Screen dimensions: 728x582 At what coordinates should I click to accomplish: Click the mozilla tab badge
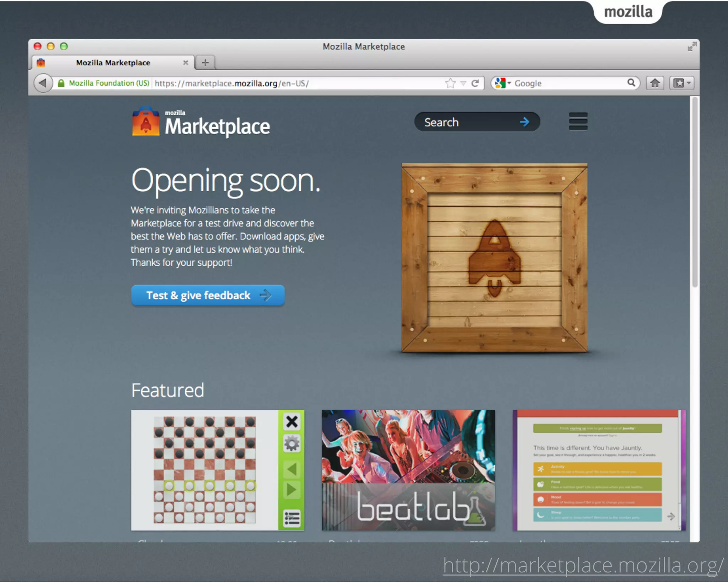628,12
